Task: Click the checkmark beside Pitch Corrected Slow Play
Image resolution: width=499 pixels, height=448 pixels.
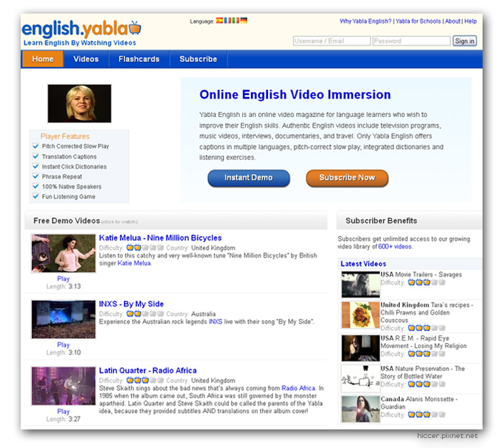Action: click(x=36, y=146)
